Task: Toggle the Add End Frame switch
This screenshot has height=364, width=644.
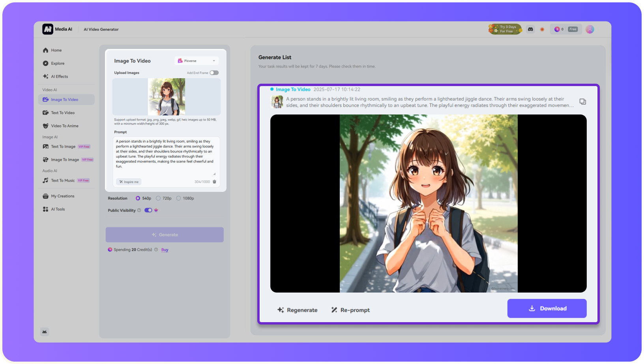Action: click(214, 73)
